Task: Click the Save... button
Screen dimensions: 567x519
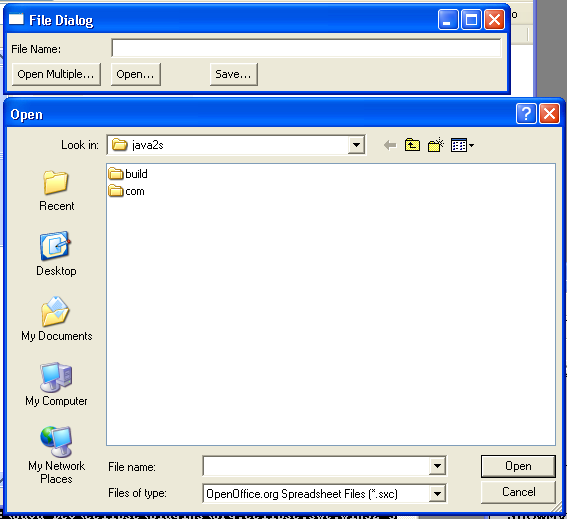Action: 234,74
